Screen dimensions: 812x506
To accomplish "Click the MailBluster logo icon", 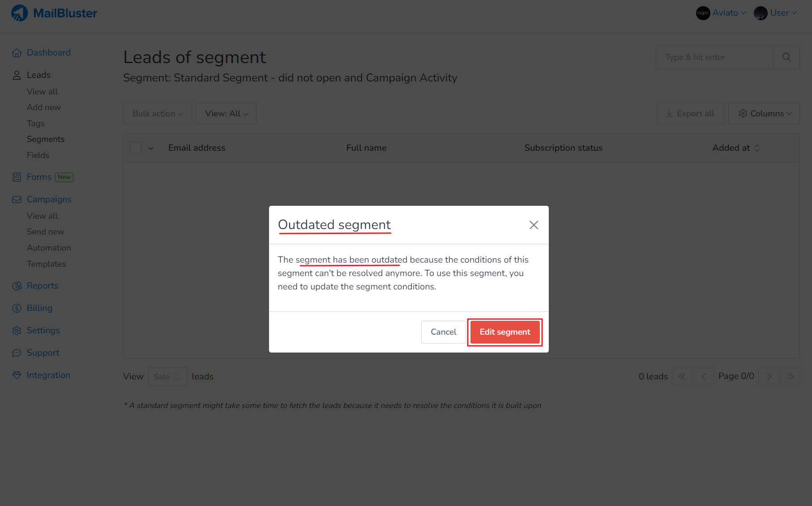I will (x=19, y=13).
